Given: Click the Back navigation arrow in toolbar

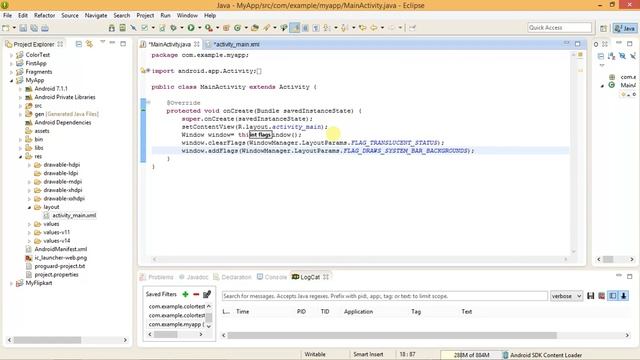Looking at the screenshot, I should pos(373,28).
